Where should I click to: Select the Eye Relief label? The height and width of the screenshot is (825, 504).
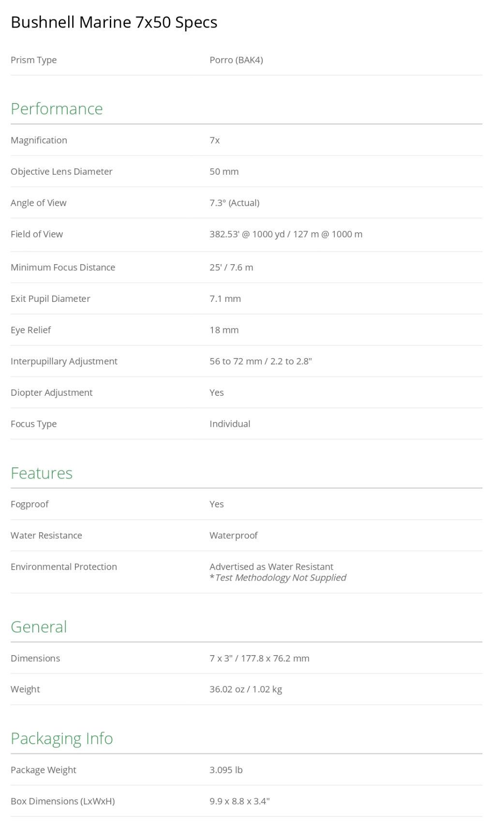tap(30, 330)
